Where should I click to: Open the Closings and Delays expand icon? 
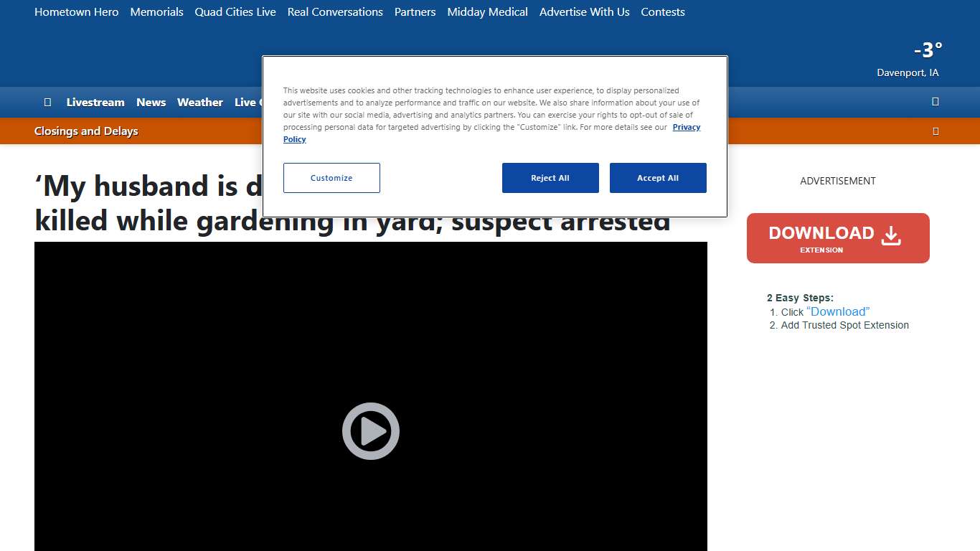[935, 131]
